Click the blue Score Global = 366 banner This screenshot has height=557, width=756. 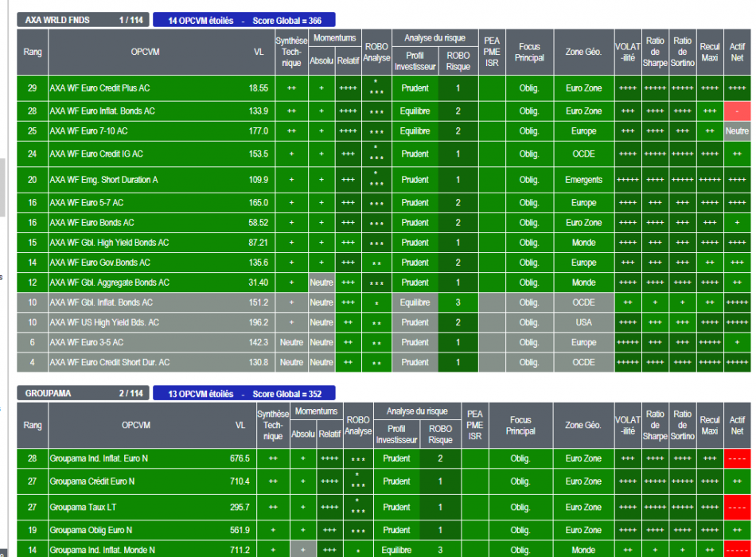(244, 20)
